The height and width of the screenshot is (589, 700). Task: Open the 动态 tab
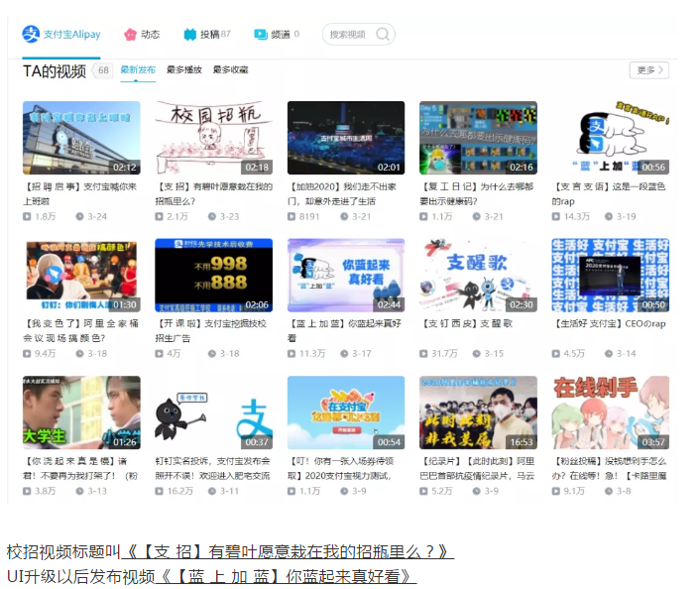(142, 35)
